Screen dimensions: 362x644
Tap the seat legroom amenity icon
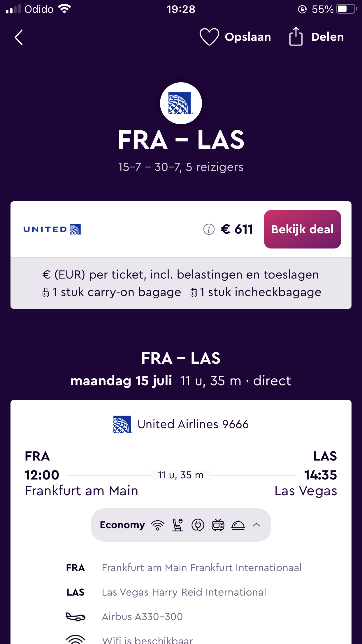coord(178,525)
